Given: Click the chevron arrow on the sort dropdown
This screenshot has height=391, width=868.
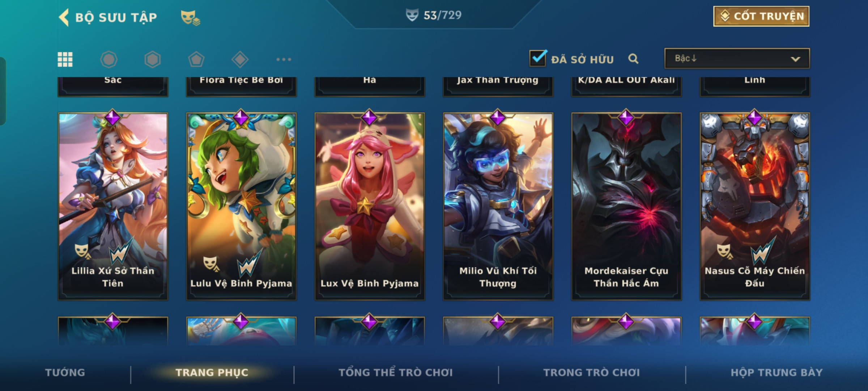Looking at the screenshot, I should click(795, 59).
